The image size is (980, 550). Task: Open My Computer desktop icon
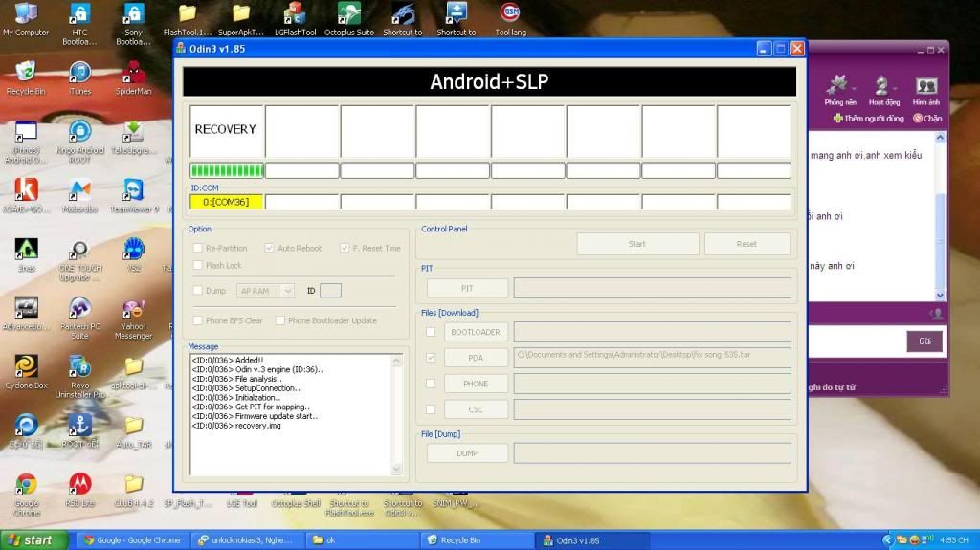26,19
